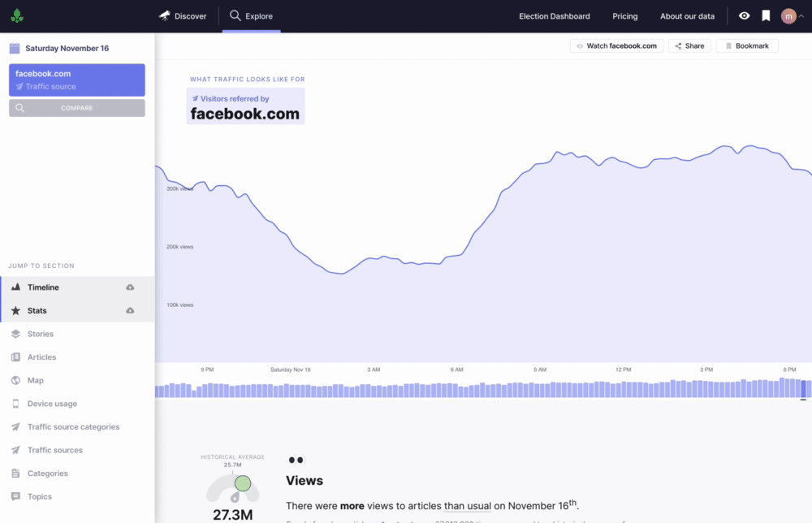Viewport: 812px width, 523px height.
Task: Click the Device usage phone icon
Action: pos(15,404)
